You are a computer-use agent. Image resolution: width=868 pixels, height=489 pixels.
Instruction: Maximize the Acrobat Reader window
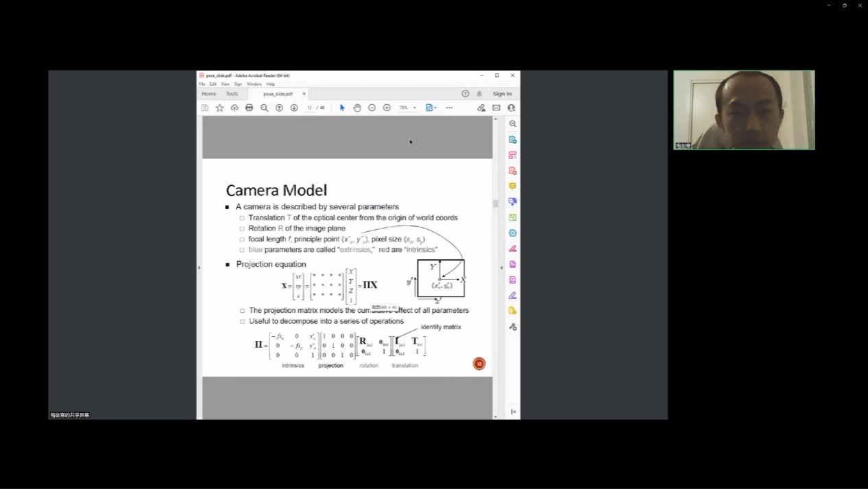(497, 75)
